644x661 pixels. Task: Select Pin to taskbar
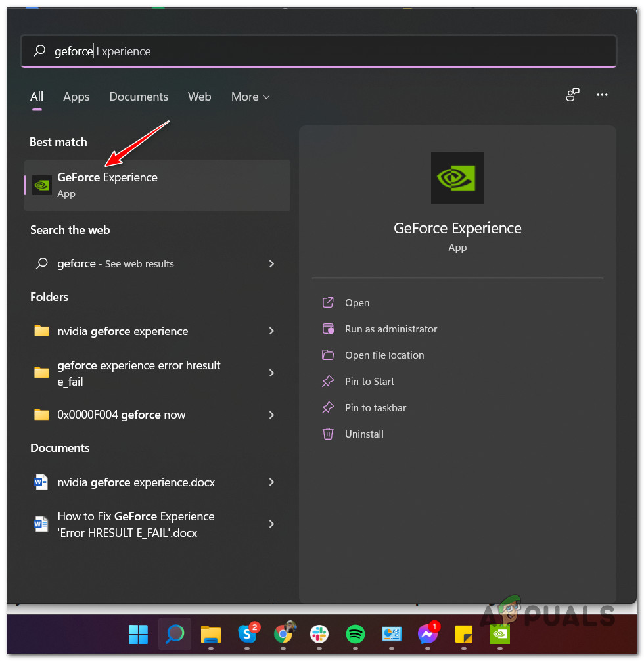point(375,407)
